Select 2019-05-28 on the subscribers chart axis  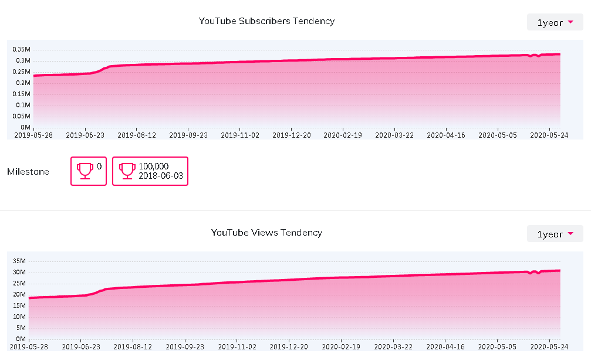[33, 135]
